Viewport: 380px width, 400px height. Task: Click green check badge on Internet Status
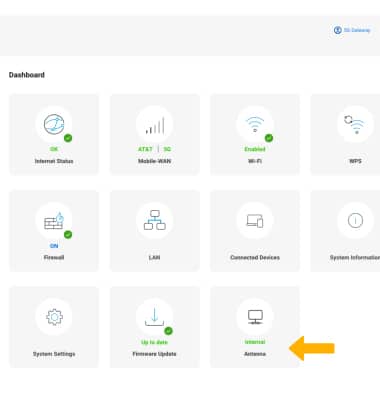click(68, 138)
